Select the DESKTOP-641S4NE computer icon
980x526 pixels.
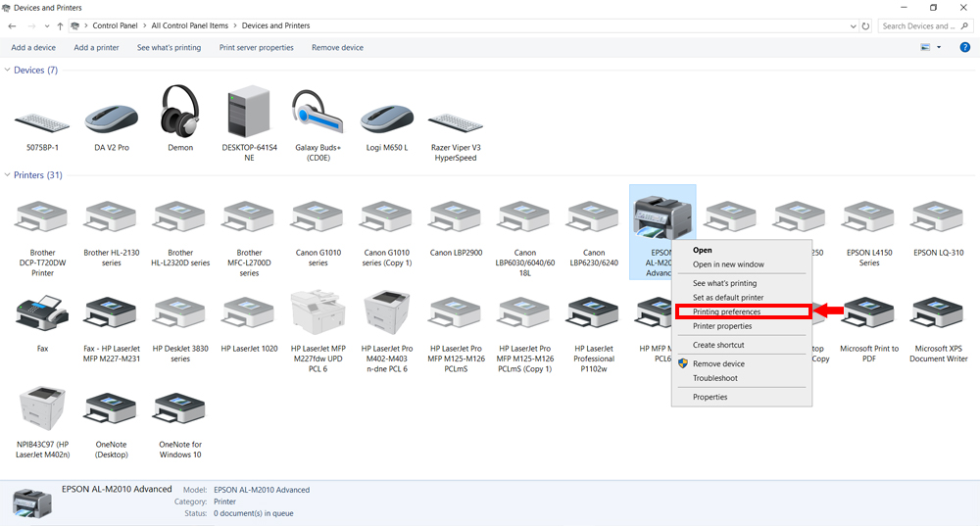click(x=249, y=115)
